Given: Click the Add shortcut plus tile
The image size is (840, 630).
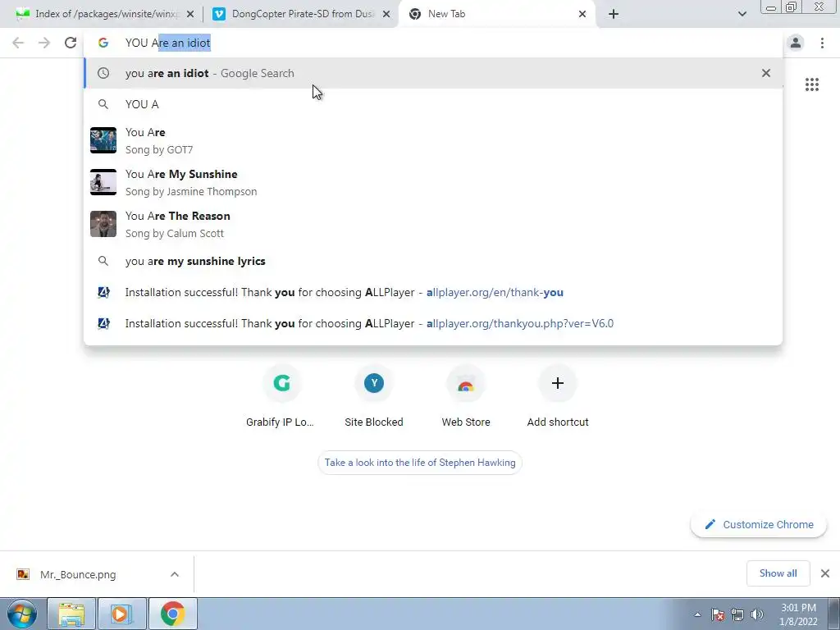Looking at the screenshot, I should coord(558,395).
